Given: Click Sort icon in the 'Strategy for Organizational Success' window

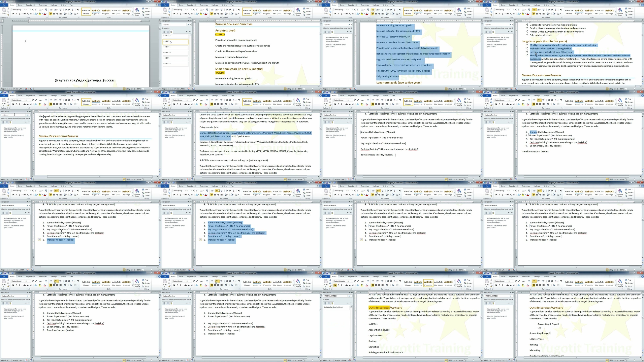Looking at the screenshot, I should click(73, 10).
